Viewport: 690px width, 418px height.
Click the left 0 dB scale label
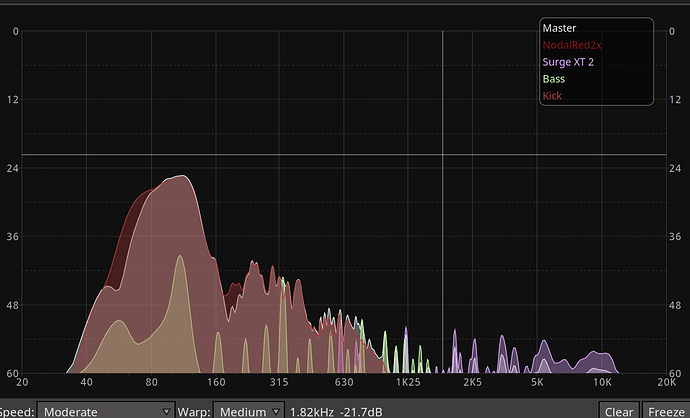[15, 31]
